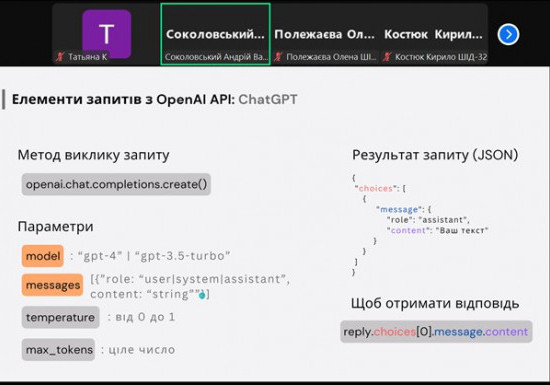Select the purple T avatar tile
Screen dimensions: 550x385
pyautogui.click(x=107, y=34)
